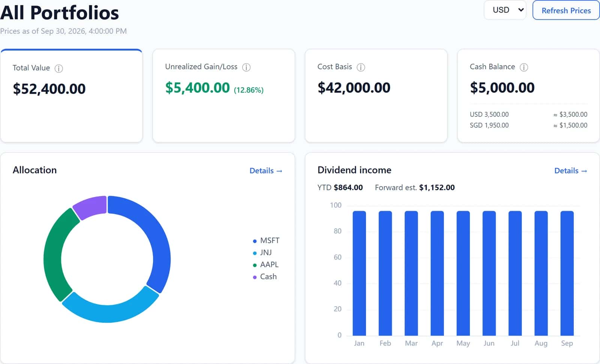Click the Allocation card title

pyautogui.click(x=34, y=170)
